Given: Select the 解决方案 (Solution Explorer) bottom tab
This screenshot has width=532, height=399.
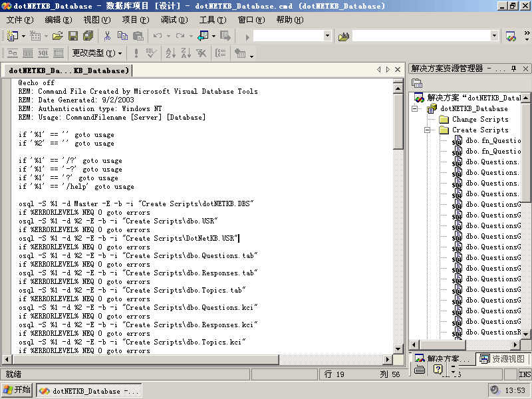Looking at the screenshot, I should pyautogui.click(x=442, y=358).
